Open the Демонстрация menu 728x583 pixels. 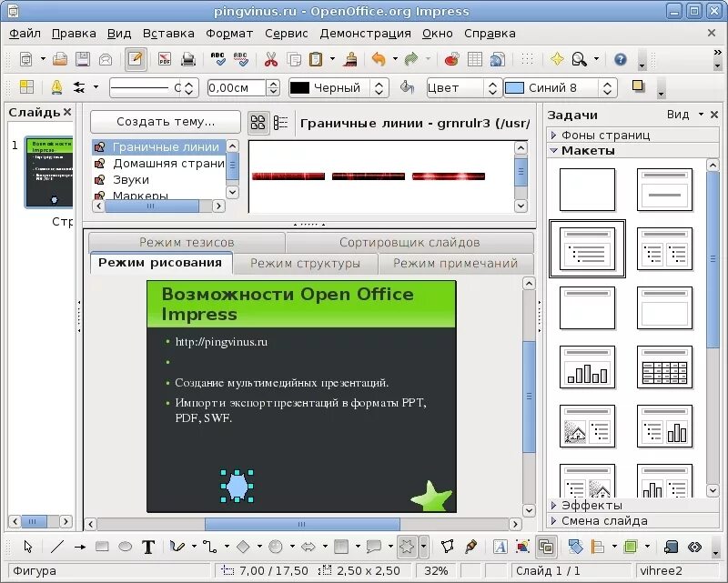coord(366,34)
